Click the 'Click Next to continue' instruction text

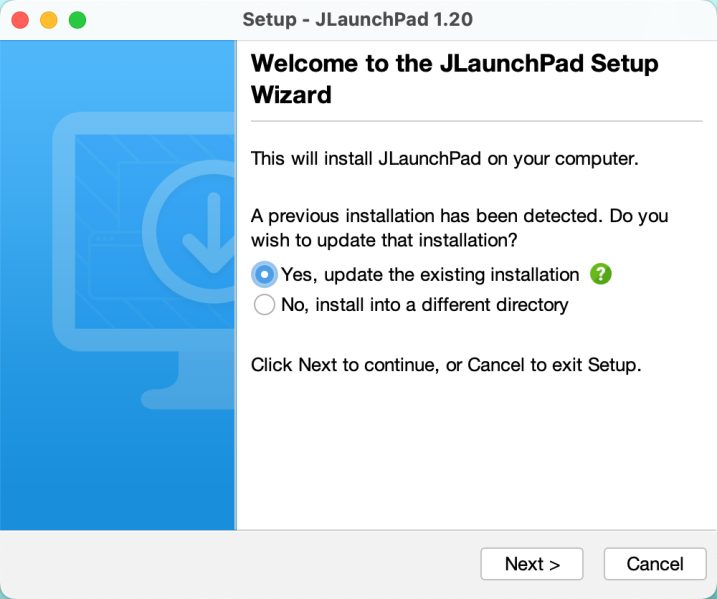point(445,365)
